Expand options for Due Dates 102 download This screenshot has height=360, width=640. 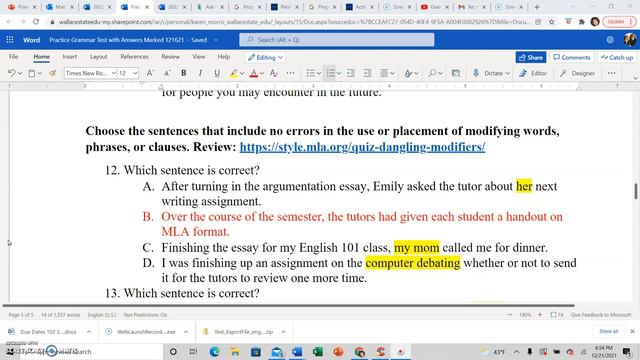[x=89, y=332]
